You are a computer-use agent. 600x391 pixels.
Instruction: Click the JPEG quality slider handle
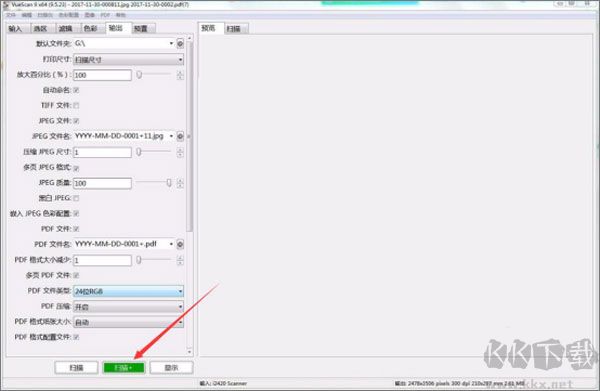[x=169, y=183]
